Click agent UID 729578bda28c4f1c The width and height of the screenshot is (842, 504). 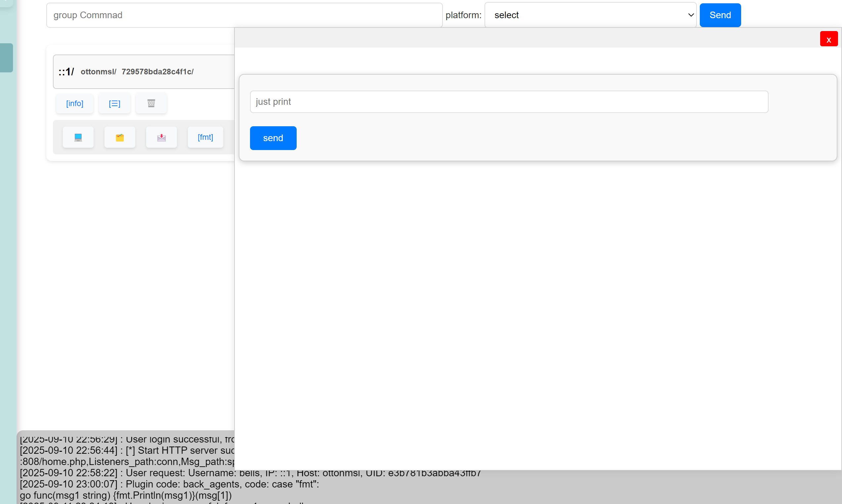[157, 72]
